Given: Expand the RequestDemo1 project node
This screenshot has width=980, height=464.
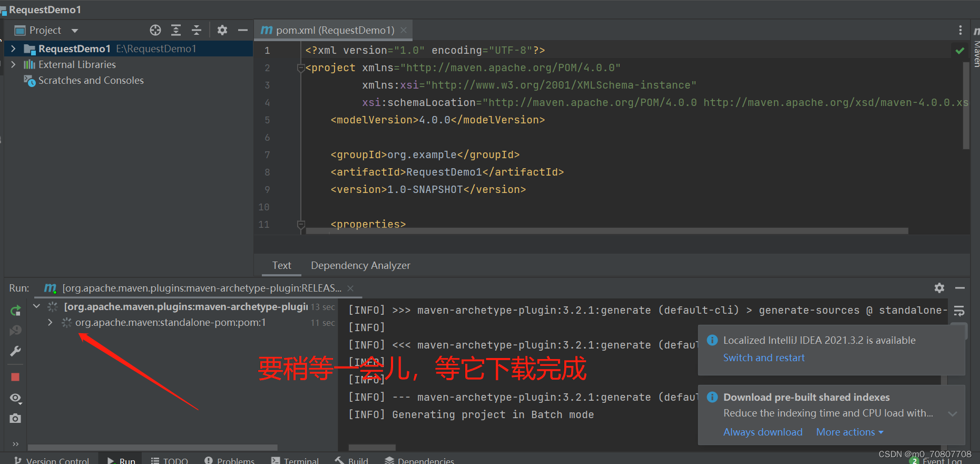Looking at the screenshot, I should [13, 49].
